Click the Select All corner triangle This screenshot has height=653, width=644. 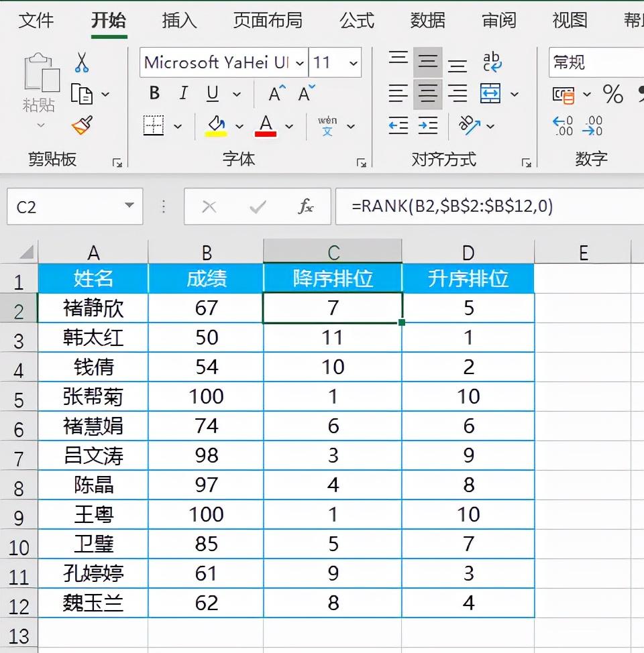26,252
